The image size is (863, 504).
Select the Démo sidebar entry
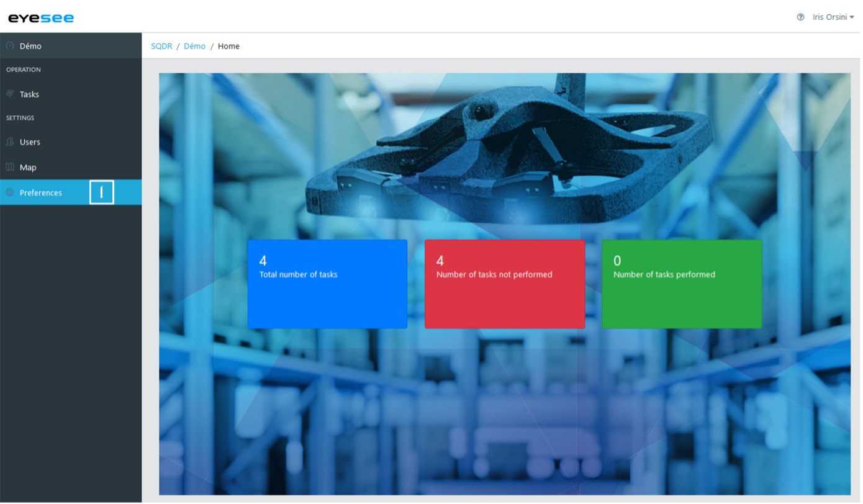[71, 46]
